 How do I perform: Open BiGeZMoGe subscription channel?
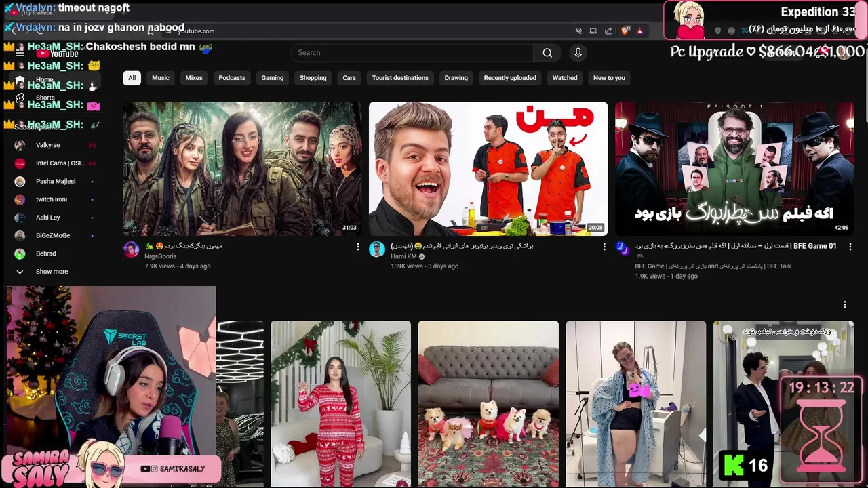click(x=54, y=235)
